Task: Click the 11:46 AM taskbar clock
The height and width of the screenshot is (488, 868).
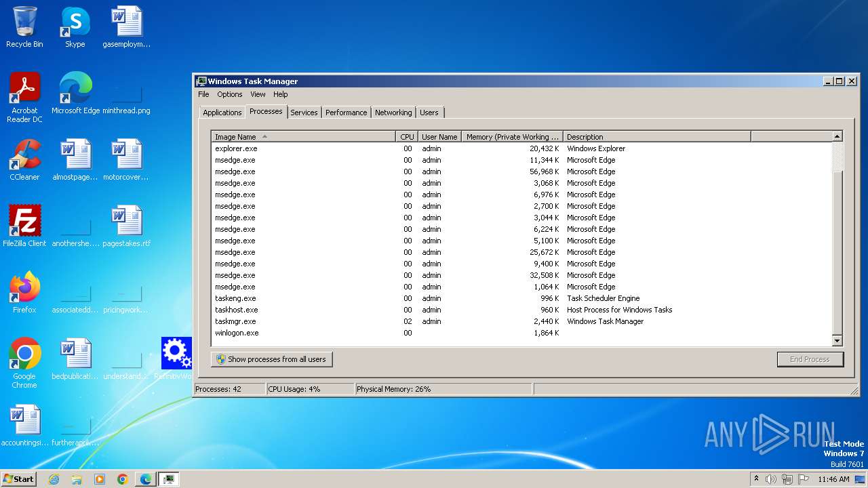Action: click(833, 479)
